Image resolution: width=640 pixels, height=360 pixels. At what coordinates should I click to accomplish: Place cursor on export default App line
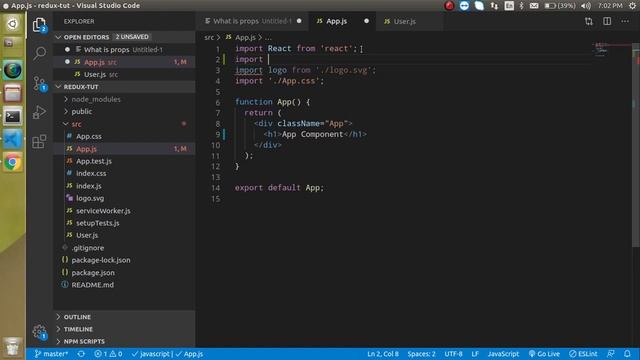point(279,188)
